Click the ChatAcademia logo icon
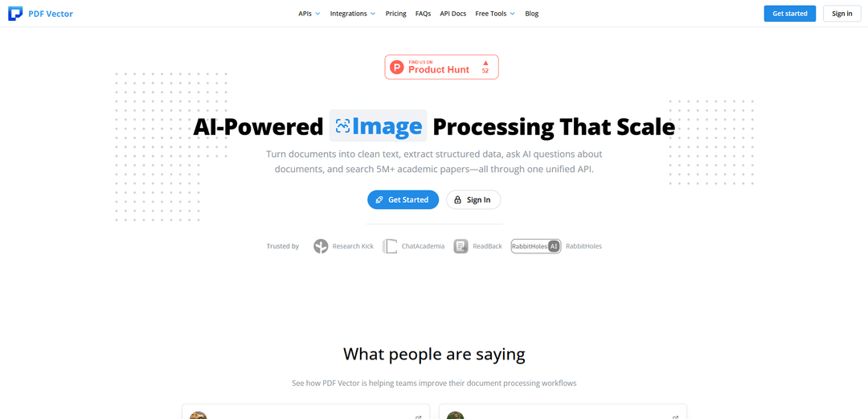Screen dimensions: 868x419 (391, 246)
